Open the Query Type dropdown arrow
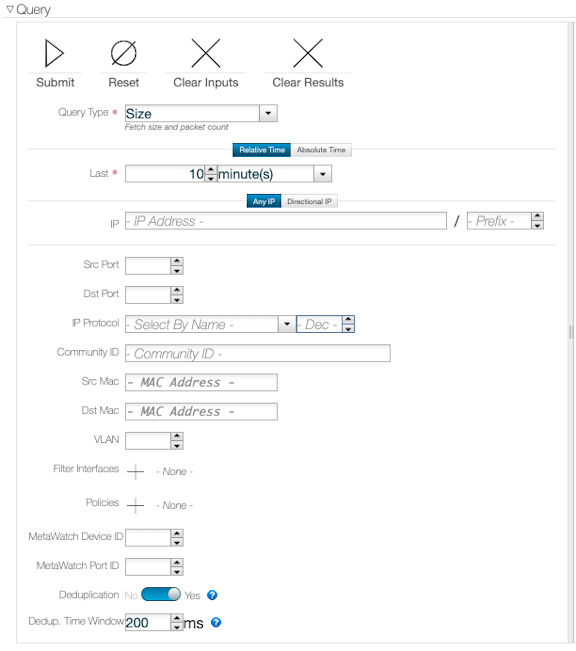Viewport: 576px width, 651px height. (268, 113)
